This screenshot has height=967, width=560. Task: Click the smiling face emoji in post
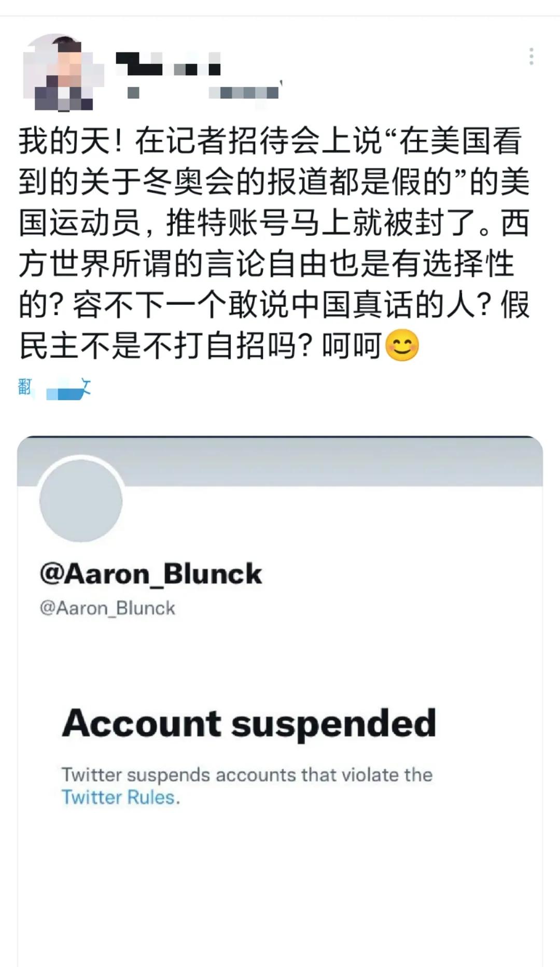click(402, 345)
